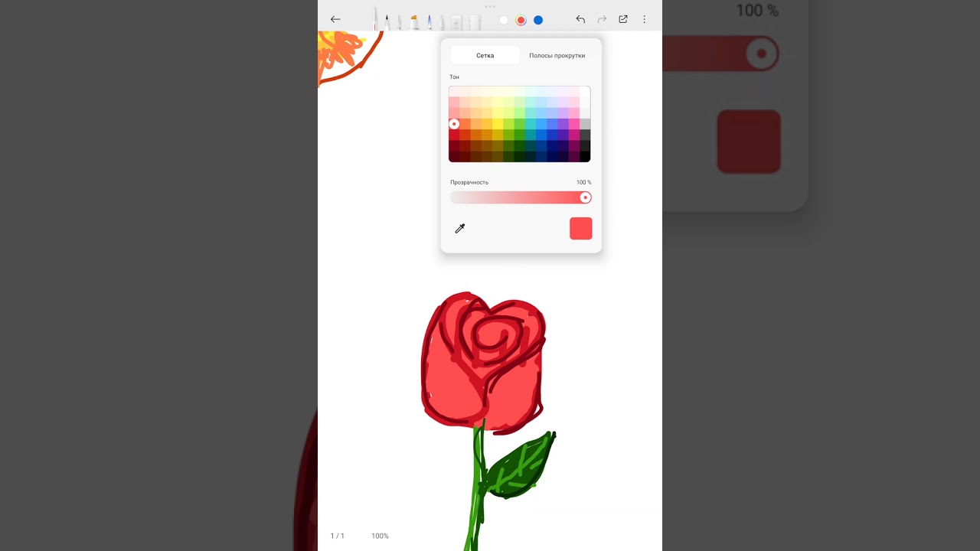Open the three-dot more menu
Image resolution: width=980 pixels, height=551 pixels.
tap(644, 19)
